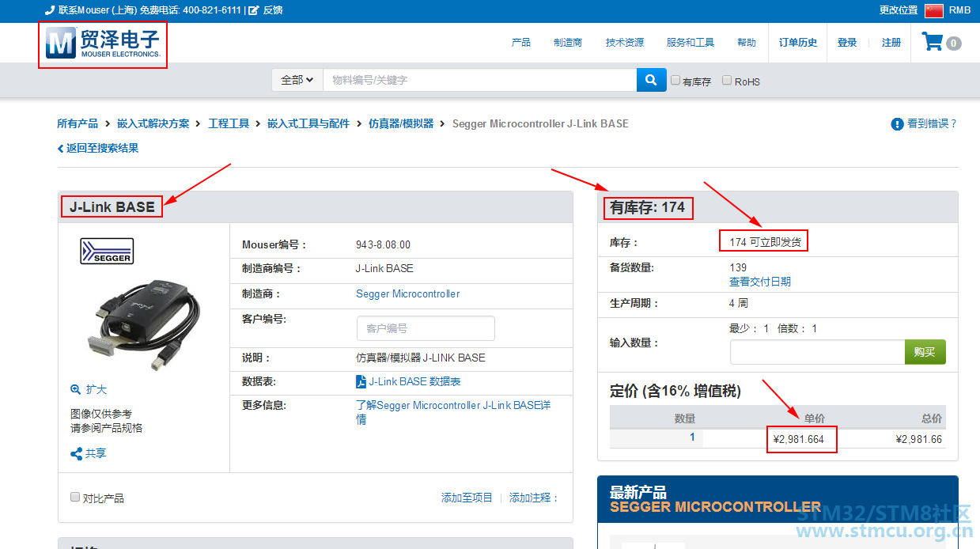Click 添加至项目 link
Image resolution: width=980 pixels, height=549 pixels.
pyautogui.click(x=467, y=498)
